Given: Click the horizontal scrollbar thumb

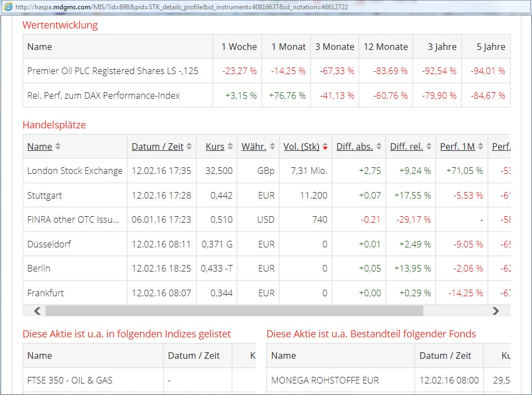Looking at the screenshot, I should (x=234, y=311).
